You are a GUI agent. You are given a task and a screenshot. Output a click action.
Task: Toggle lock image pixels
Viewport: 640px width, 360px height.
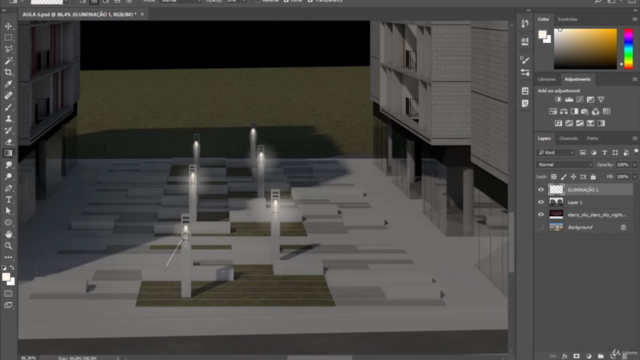(564, 177)
